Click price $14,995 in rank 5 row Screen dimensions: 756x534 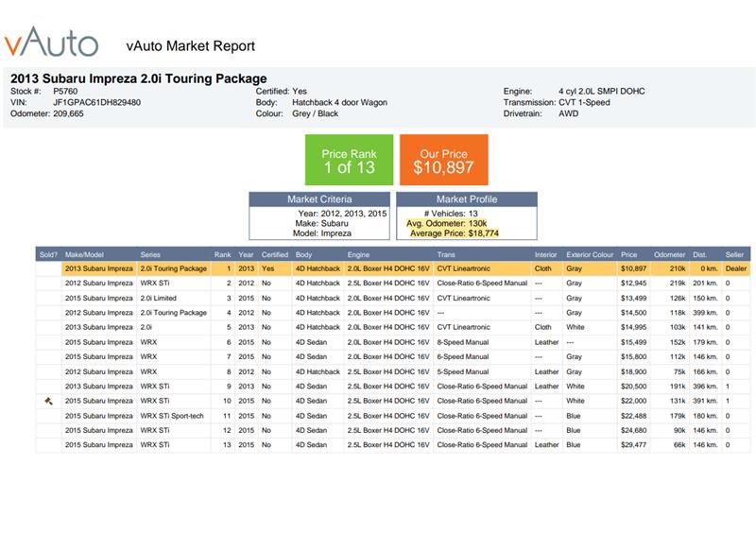click(x=633, y=327)
